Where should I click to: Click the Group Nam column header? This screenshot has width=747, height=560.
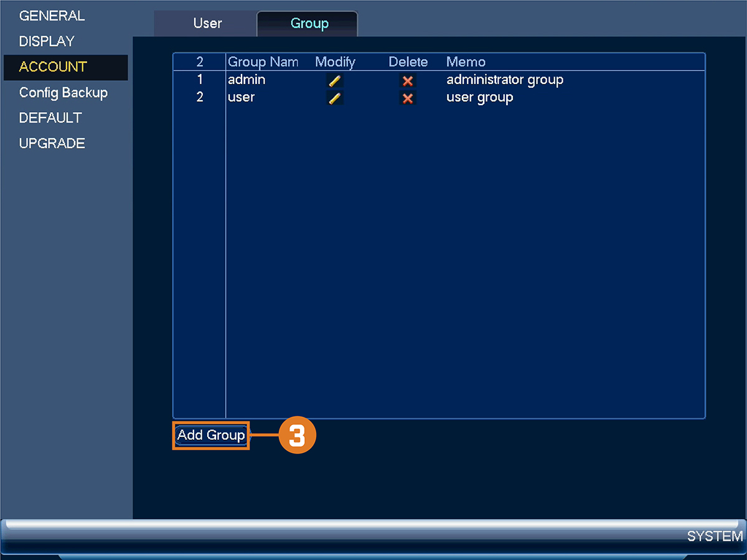(x=263, y=62)
